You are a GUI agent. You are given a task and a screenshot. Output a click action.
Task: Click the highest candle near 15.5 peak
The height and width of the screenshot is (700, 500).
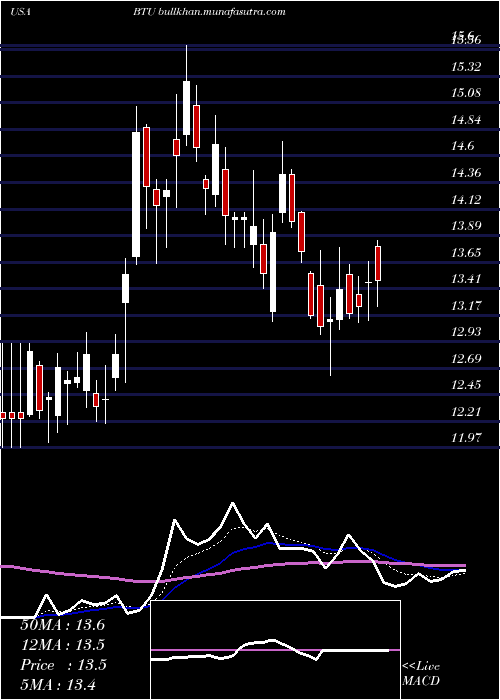click(186, 108)
